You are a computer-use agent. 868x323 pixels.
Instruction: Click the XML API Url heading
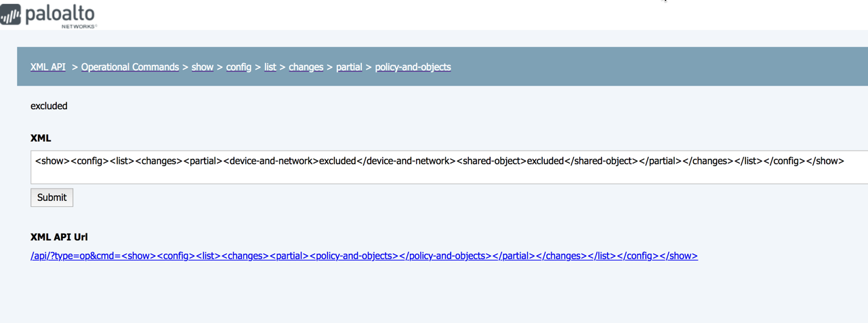59,237
